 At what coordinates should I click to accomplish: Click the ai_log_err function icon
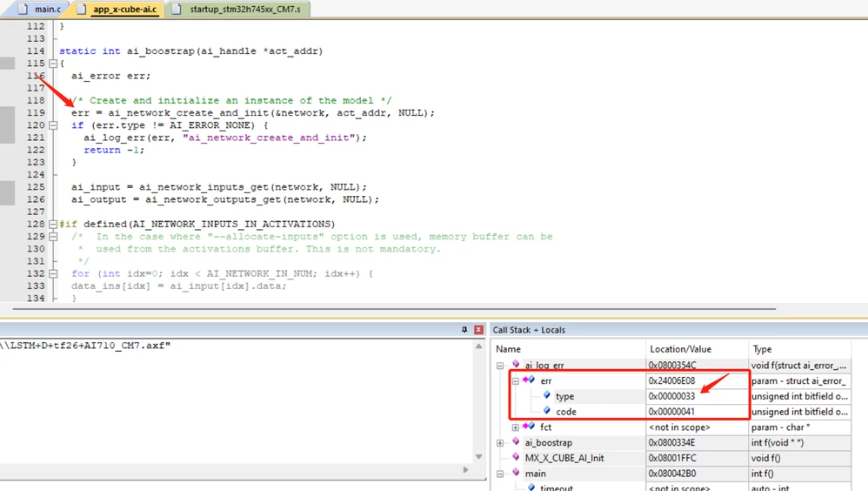[x=516, y=365]
